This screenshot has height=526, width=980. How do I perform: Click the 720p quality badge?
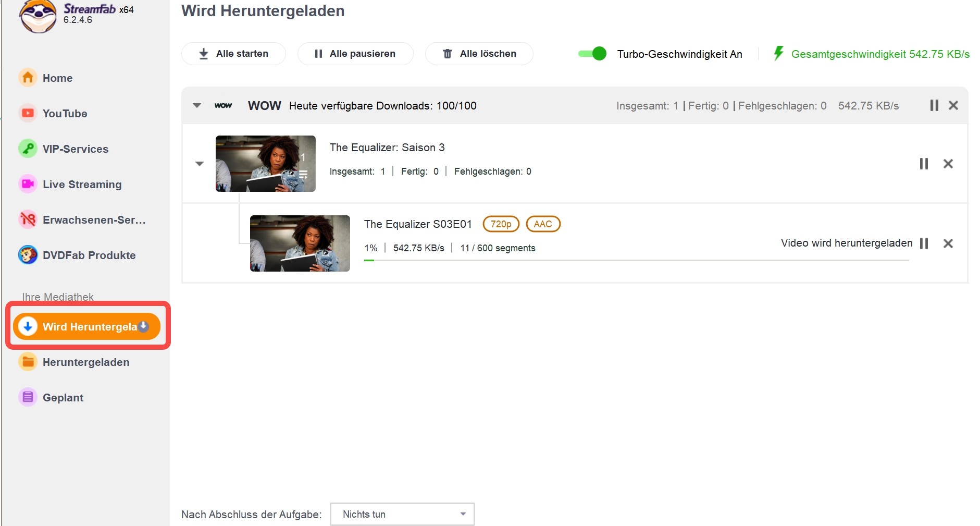pos(501,224)
